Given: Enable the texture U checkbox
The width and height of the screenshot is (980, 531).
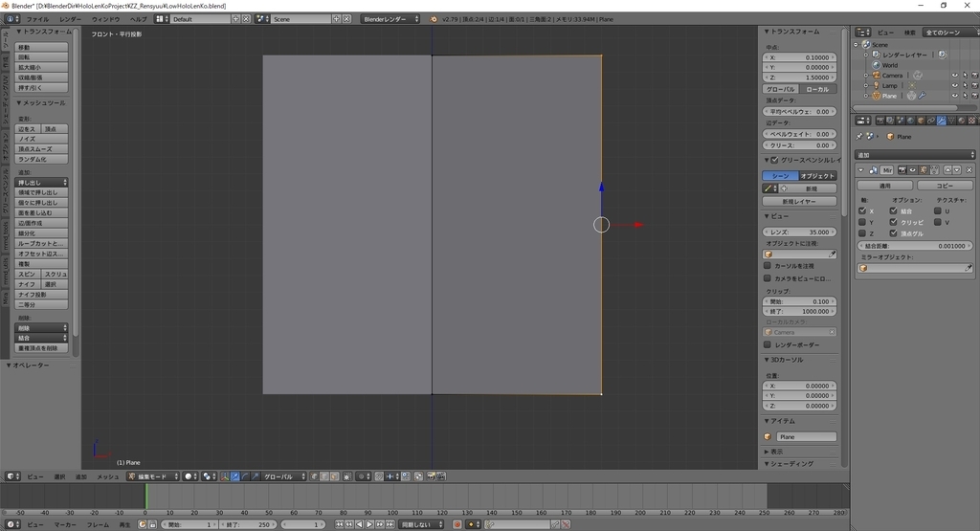Looking at the screenshot, I should coord(938,211).
